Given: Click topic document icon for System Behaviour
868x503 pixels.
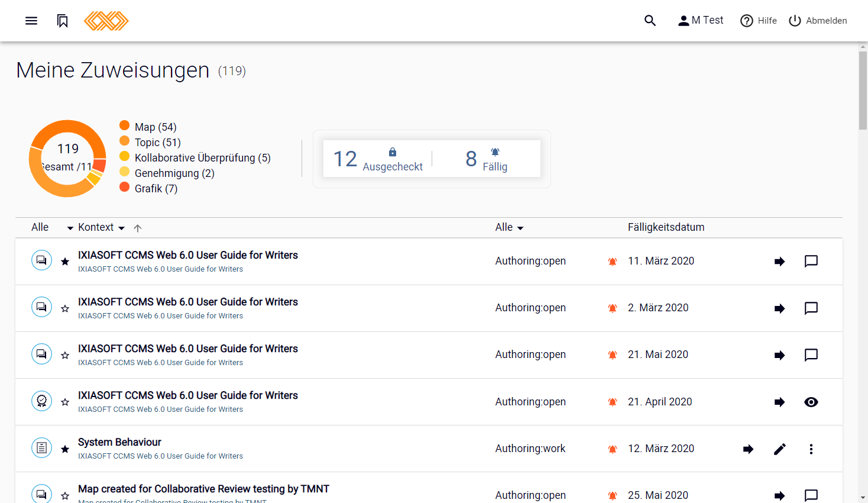Looking at the screenshot, I should coord(41,448).
